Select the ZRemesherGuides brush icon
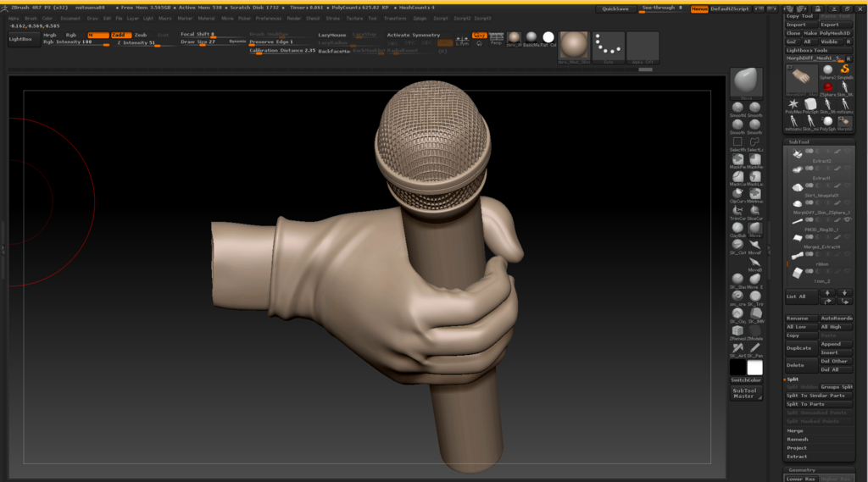The height and width of the screenshot is (482, 868). [737, 331]
